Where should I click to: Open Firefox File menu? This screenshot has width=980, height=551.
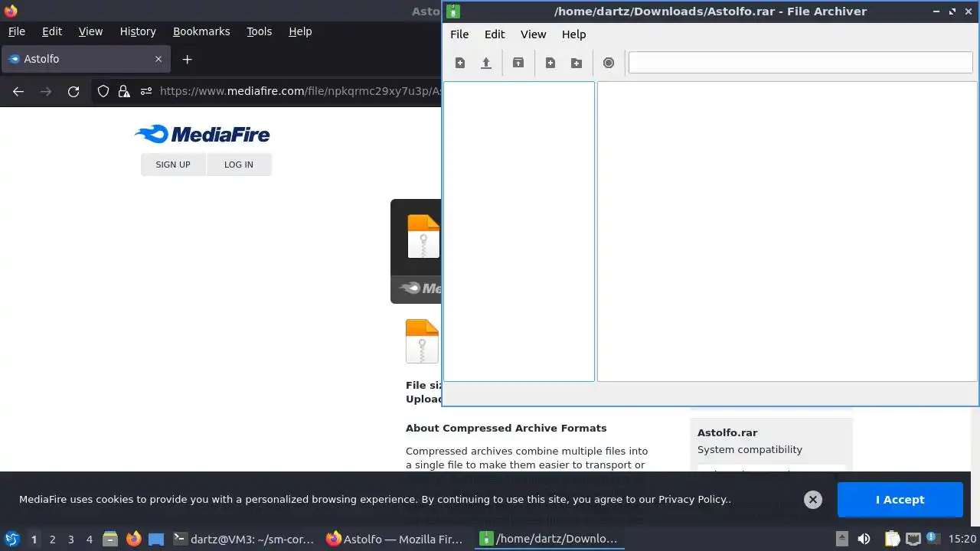pos(16,31)
